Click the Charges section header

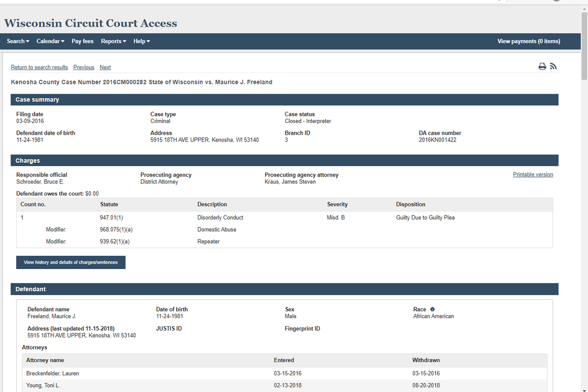285,161
